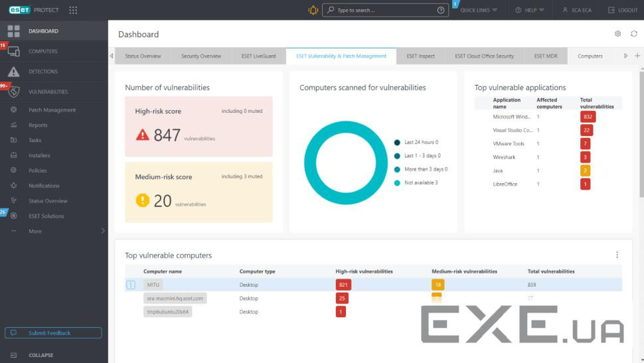Switch to the ESET MDR tab
644x363 pixels.
pyautogui.click(x=546, y=56)
